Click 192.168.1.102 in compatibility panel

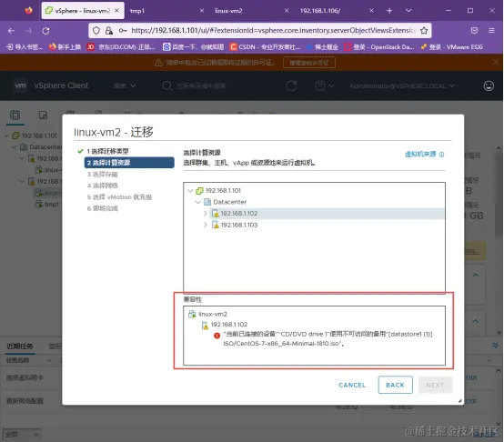click(229, 325)
